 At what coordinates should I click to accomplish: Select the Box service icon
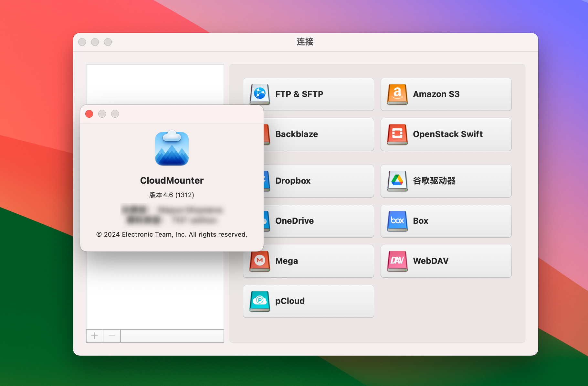pyautogui.click(x=397, y=221)
